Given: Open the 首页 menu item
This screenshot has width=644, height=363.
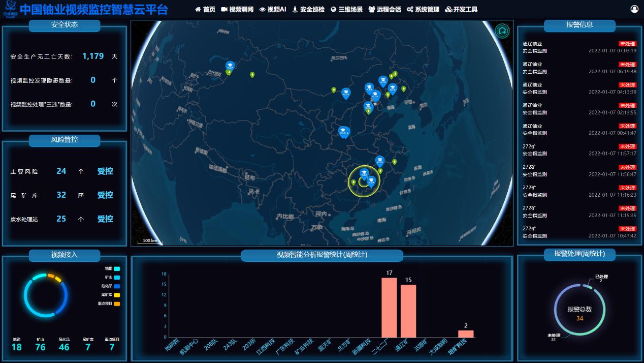Looking at the screenshot, I should point(209,9).
